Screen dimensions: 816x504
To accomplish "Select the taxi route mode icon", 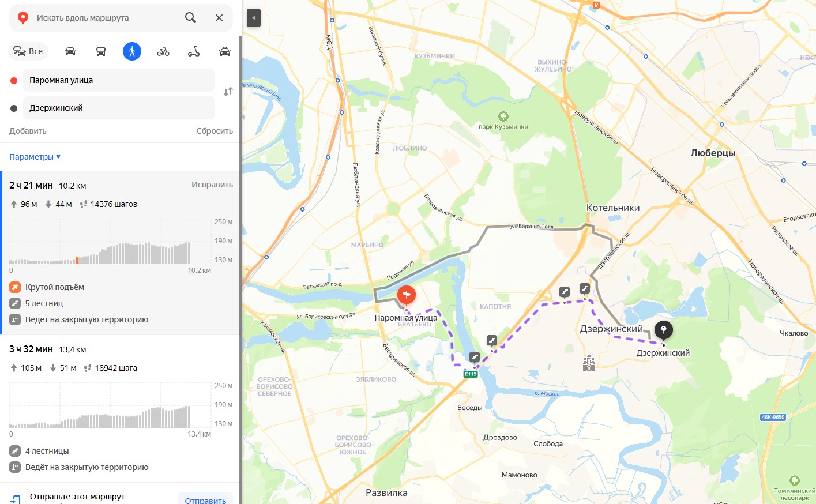I will 225,51.
